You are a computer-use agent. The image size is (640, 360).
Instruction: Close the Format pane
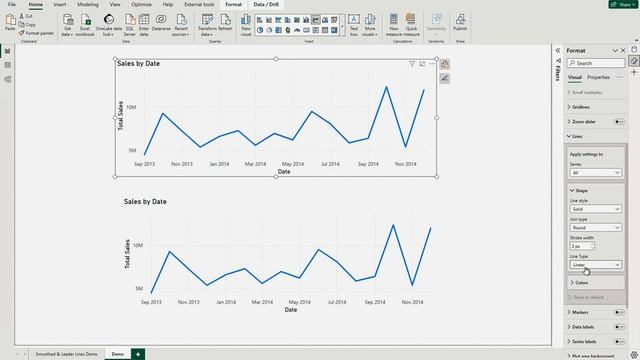pyautogui.click(x=623, y=51)
